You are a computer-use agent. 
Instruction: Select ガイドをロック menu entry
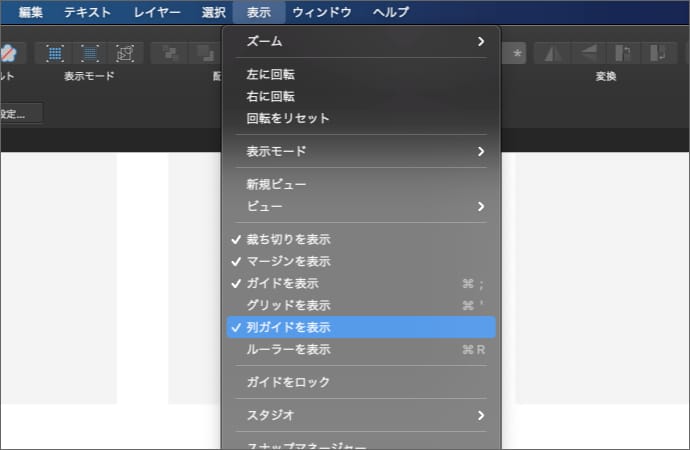tap(288, 383)
